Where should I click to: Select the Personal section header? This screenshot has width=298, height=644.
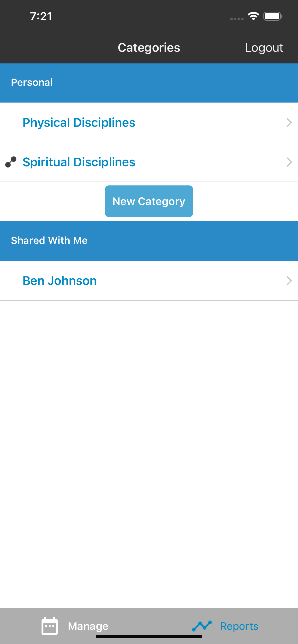[x=149, y=83]
